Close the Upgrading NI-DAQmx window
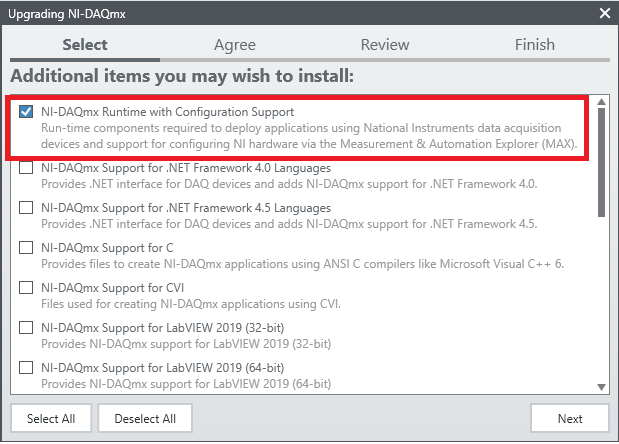Viewport: 619px width, 444px height. [604, 13]
